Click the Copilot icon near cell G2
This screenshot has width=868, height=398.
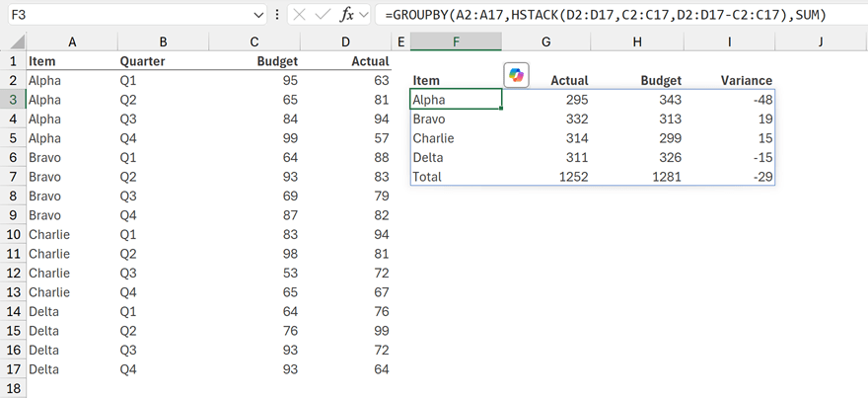517,75
